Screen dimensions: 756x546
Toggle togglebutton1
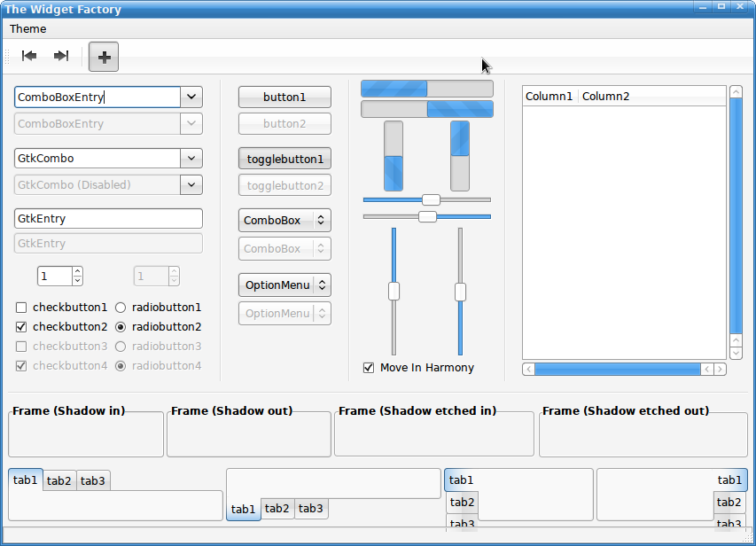[x=285, y=159]
